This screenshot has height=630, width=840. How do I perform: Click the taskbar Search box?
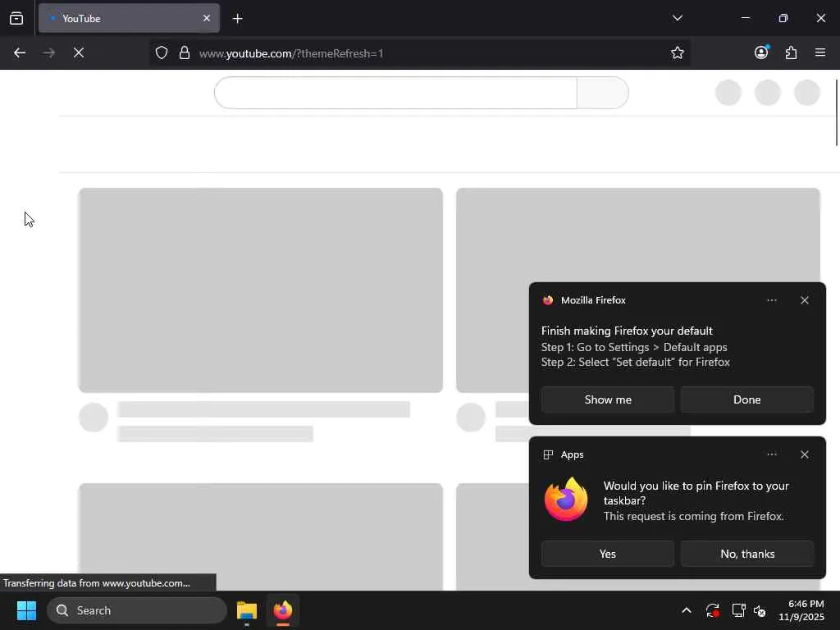click(137, 610)
